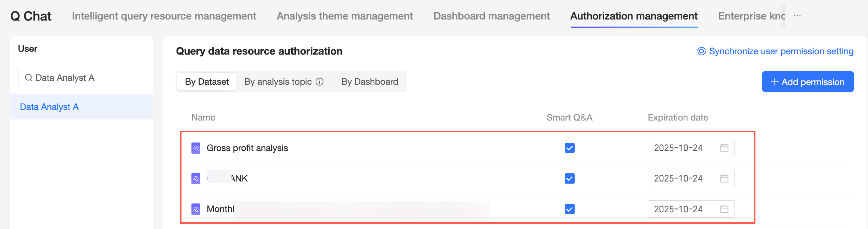Viewport: 868px width, 229px height.
Task: Switch to the Dashboard management tab
Action: coord(492,16)
